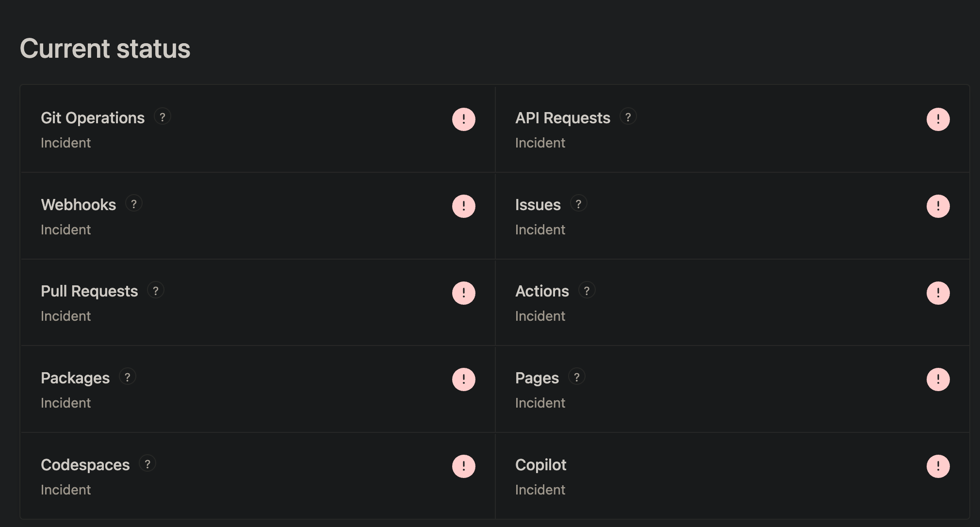980x527 pixels.
Task: Open the Packages help icon
Action: coord(128,377)
